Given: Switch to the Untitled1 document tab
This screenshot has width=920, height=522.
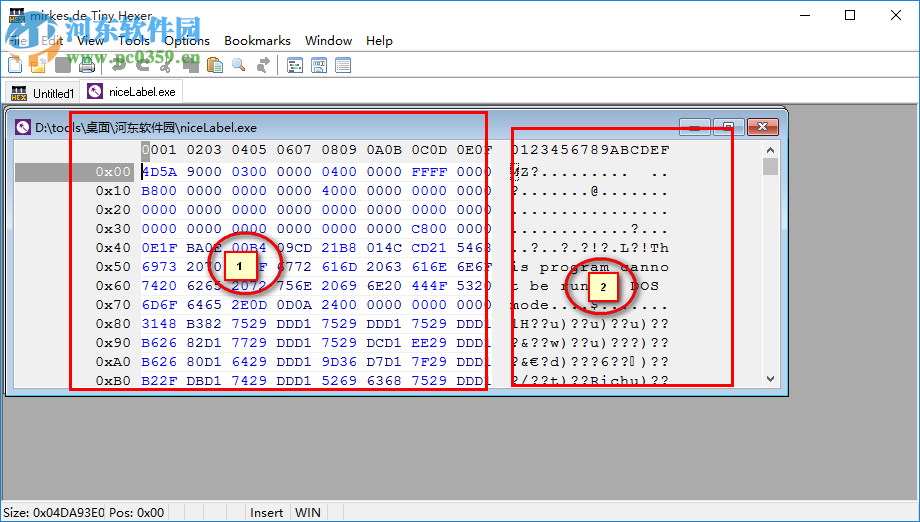Looking at the screenshot, I should pos(43,93).
